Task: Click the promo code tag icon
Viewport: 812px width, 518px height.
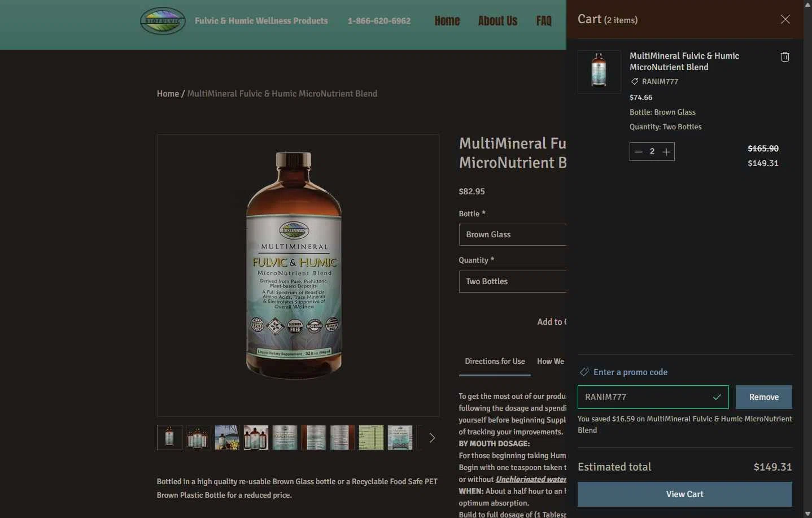Action: tap(584, 372)
